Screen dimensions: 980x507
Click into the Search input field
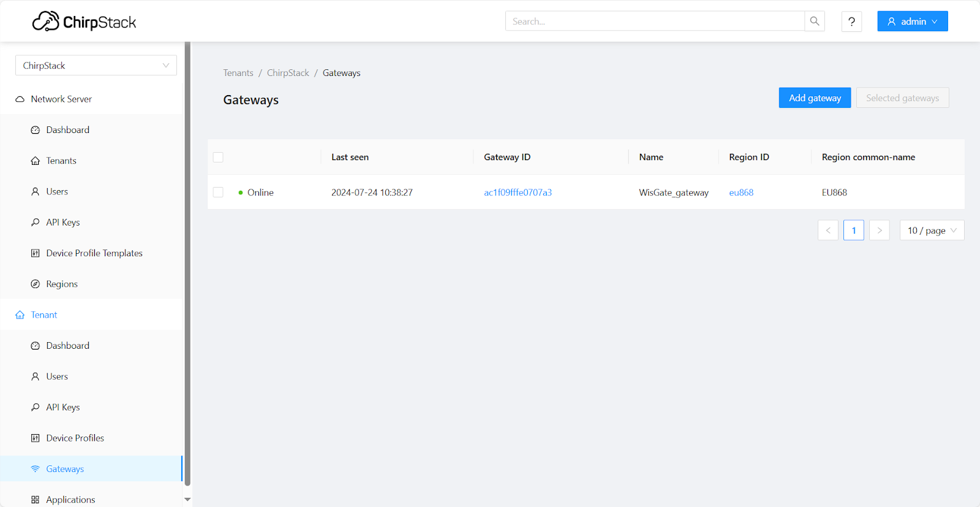[x=654, y=21]
